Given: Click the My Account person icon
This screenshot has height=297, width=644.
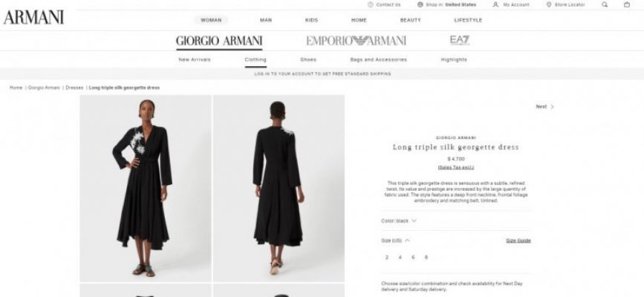Looking at the screenshot, I should pos(495,4).
